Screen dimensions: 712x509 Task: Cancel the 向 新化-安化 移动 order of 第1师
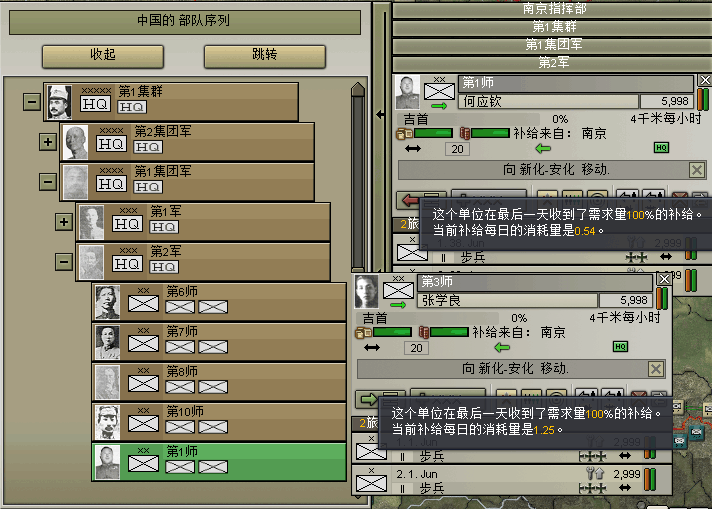pyautogui.click(x=697, y=170)
